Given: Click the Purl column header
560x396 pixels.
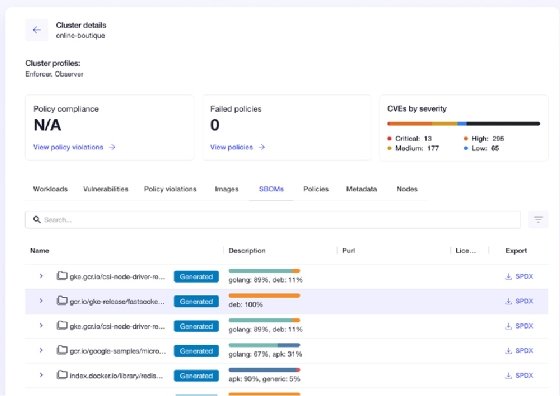Looking at the screenshot, I should [349, 251].
